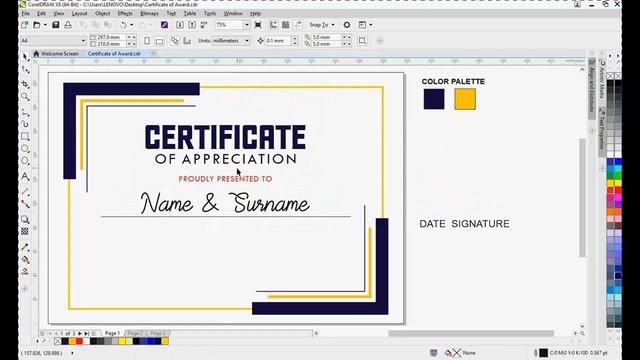Click the navy swatch under COLOR PALETTE
The width and height of the screenshot is (640, 360).
click(434, 99)
